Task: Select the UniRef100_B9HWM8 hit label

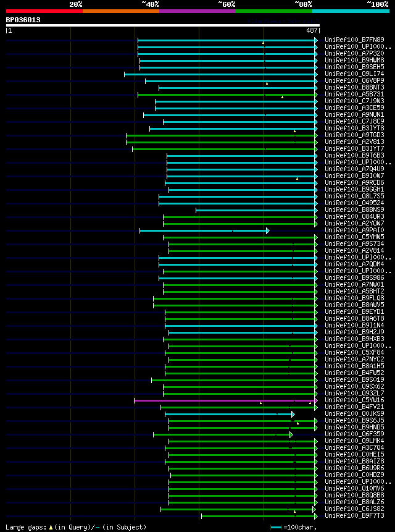Action: point(354,61)
